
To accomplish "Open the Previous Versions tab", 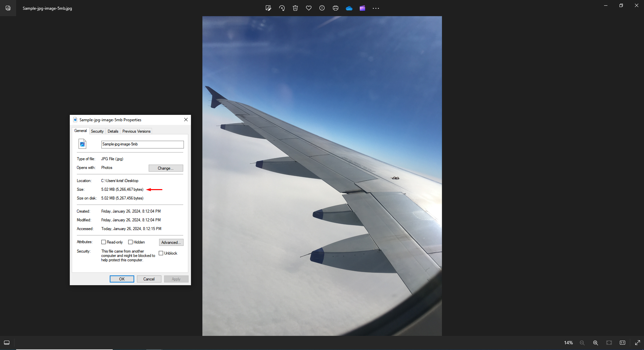I will [136, 131].
